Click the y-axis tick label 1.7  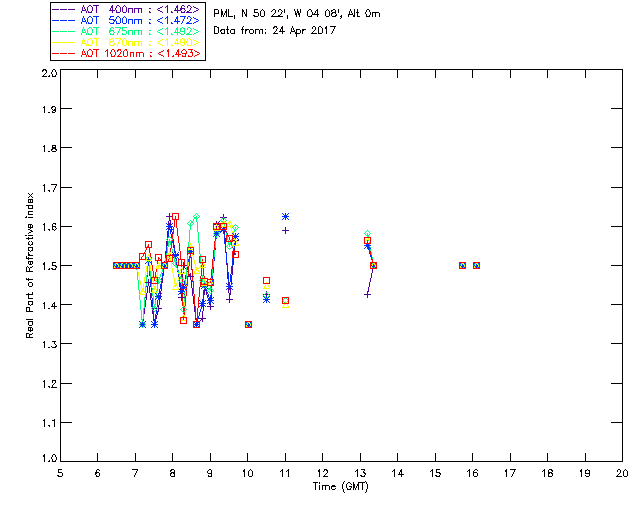pos(49,187)
